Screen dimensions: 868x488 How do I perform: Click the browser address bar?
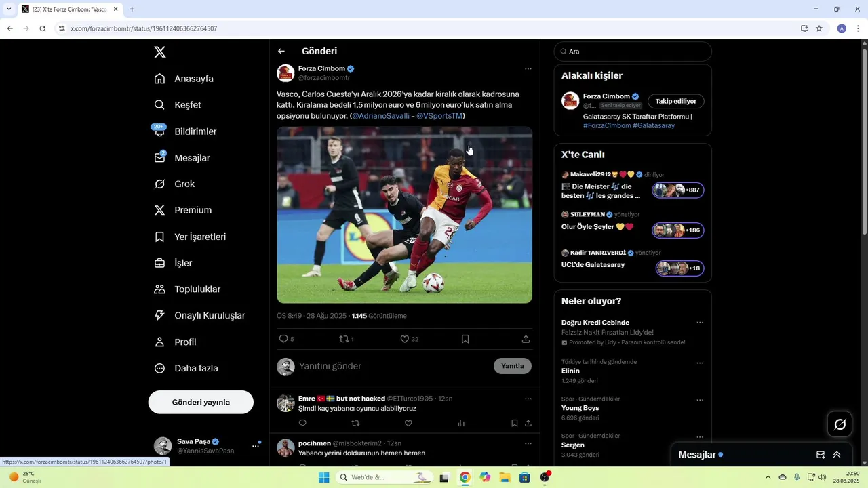pyautogui.click(x=427, y=28)
